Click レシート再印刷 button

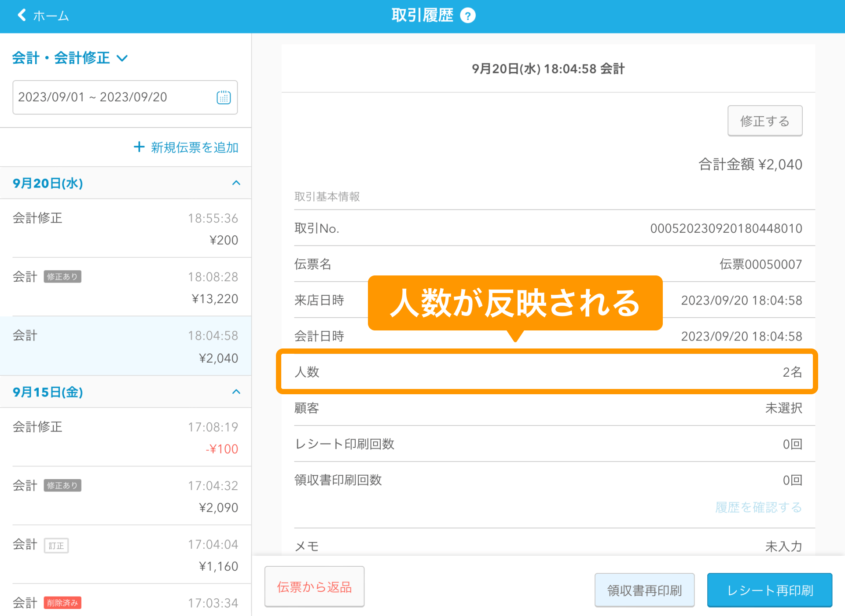coord(769,590)
